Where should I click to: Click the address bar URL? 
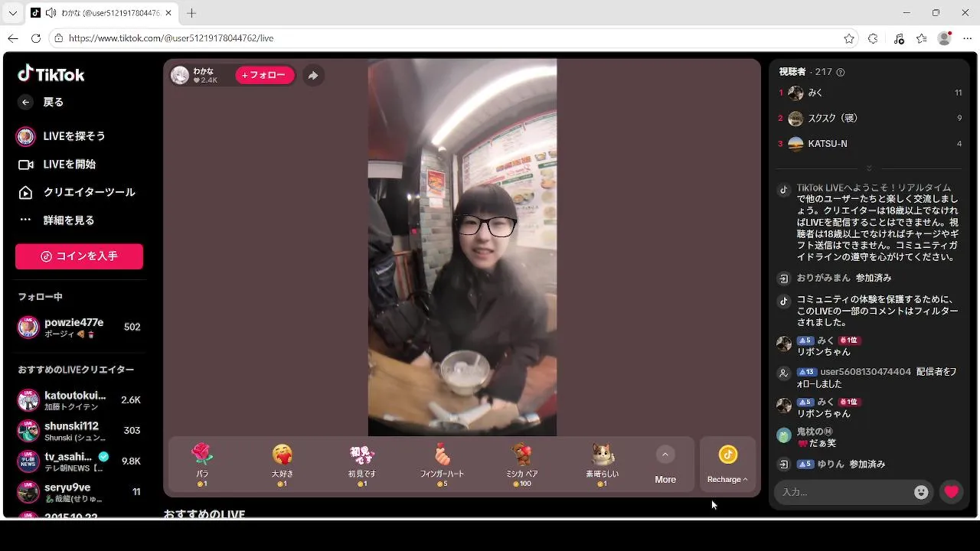coord(171,38)
